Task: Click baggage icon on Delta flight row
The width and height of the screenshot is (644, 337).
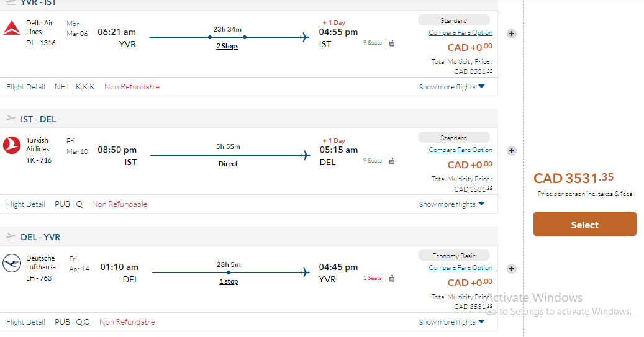Action: coord(392,43)
